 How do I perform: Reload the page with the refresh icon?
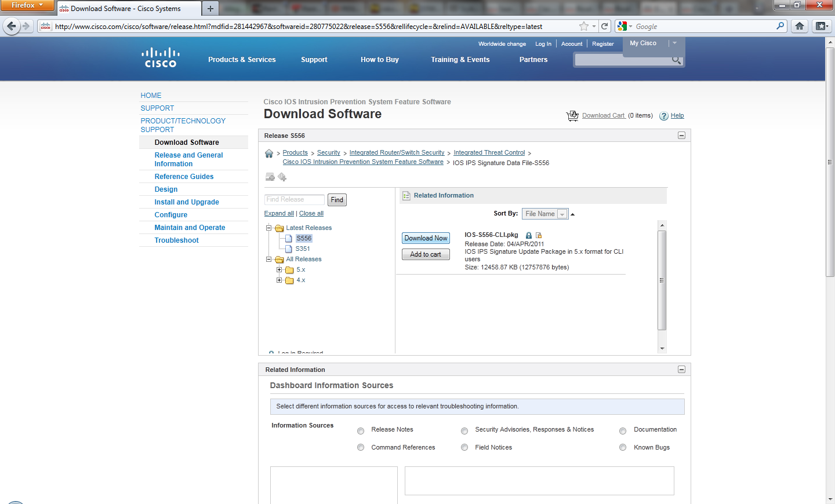[605, 26]
